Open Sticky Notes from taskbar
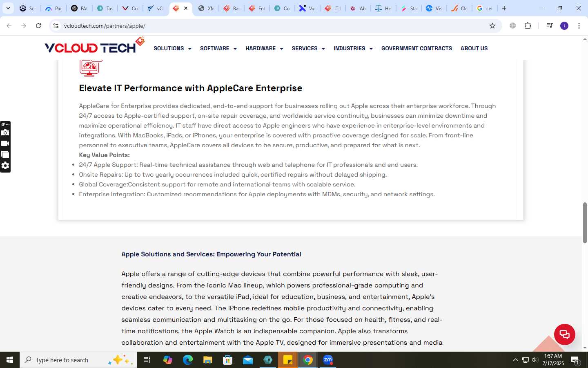Viewport: 588px width, 368px height. click(x=288, y=360)
